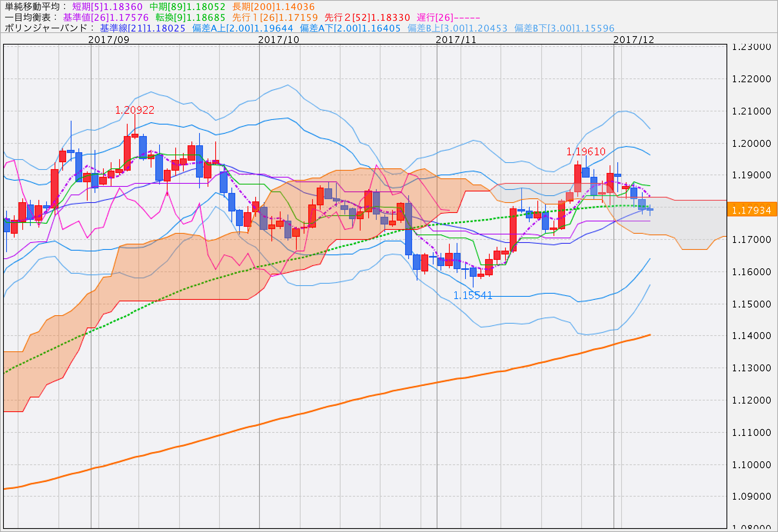The height and width of the screenshot is (532, 778).
Task: Select the 基準値[26]1.17576 Ichimoku label
Action: (x=106, y=17)
